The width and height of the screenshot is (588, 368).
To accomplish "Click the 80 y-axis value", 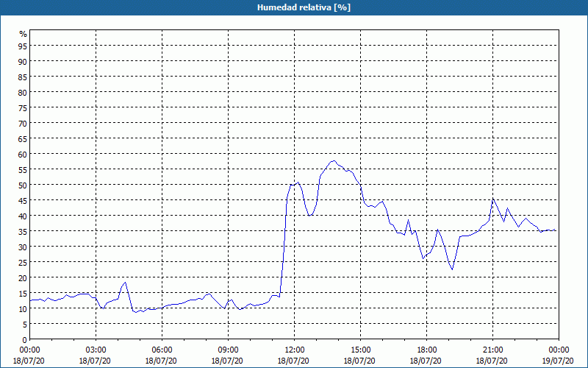I will pos(23,93).
